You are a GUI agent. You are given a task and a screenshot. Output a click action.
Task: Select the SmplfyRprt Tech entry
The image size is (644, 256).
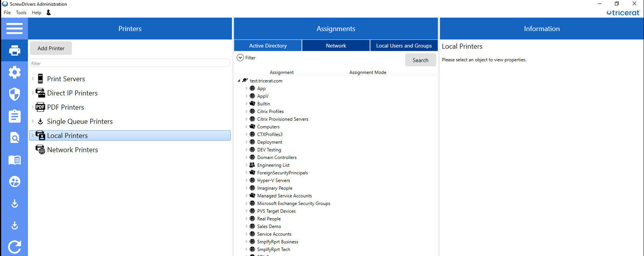[x=274, y=249]
